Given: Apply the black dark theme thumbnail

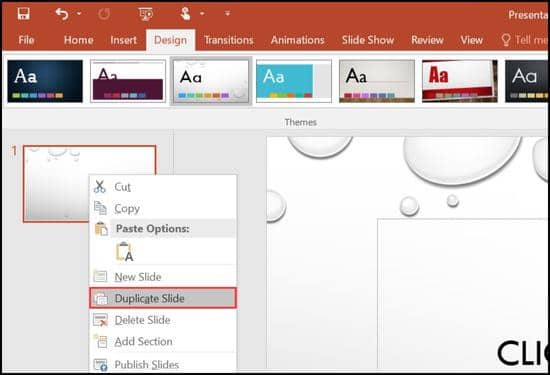Looking at the screenshot, I should pyautogui.click(x=526, y=81).
